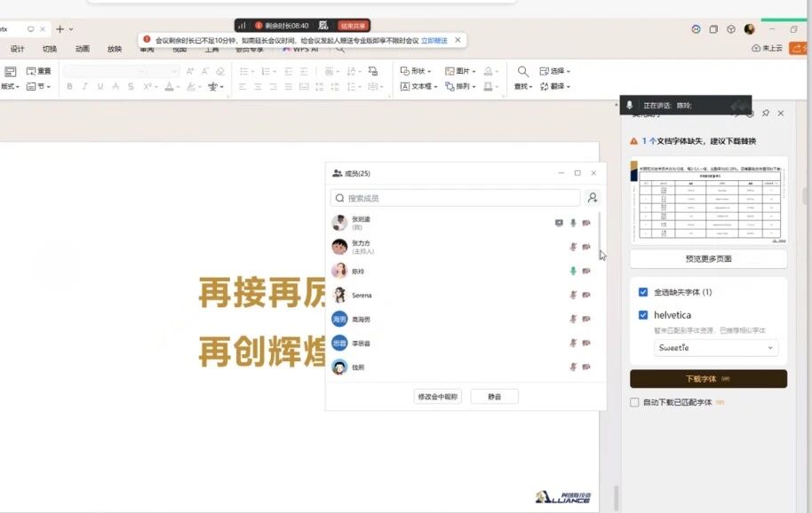Open the 选择 dropdown
Image resolution: width=812 pixels, height=513 pixels.
(x=554, y=71)
